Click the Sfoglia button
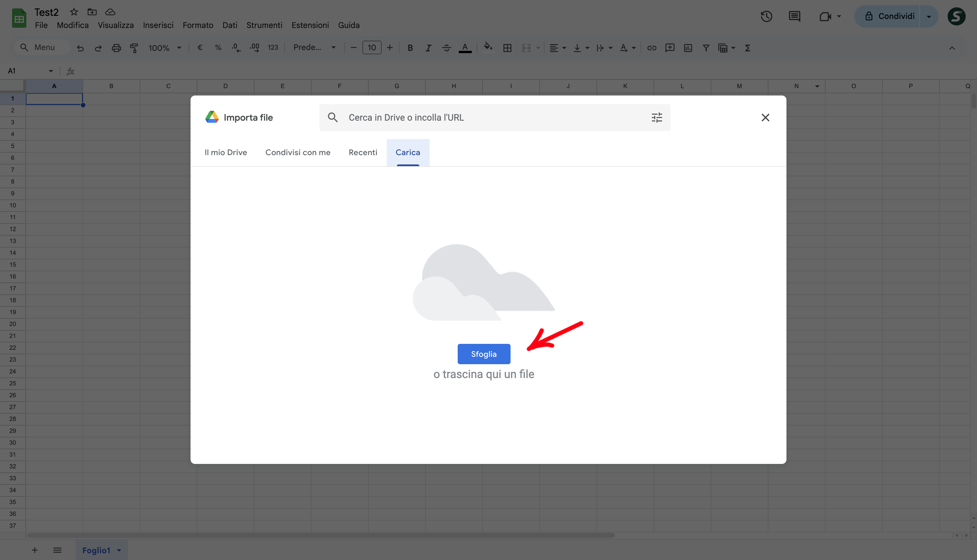The image size is (977, 560). point(484,354)
